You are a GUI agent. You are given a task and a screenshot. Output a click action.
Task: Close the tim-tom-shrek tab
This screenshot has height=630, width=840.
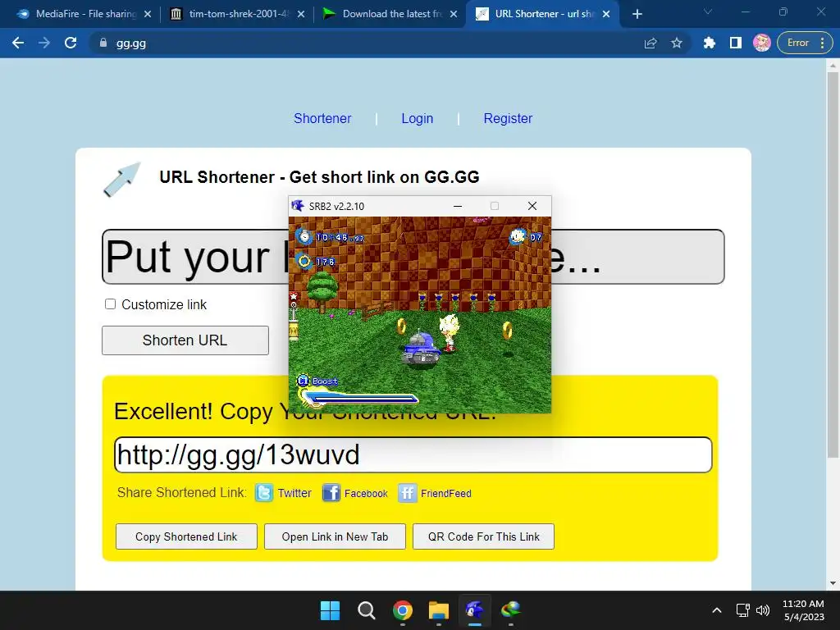pyautogui.click(x=301, y=14)
